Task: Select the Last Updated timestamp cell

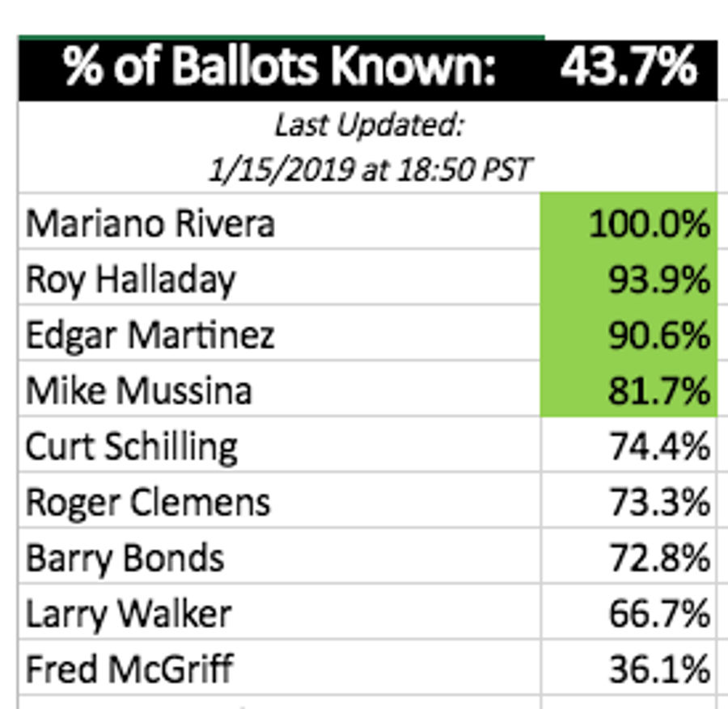Action: tap(368, 146)
